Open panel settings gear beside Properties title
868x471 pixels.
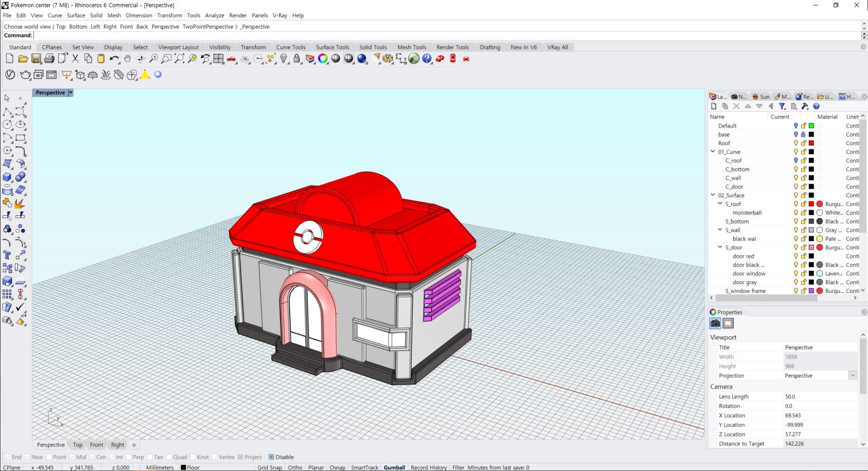pyautogui.click(x=864, y=312)
